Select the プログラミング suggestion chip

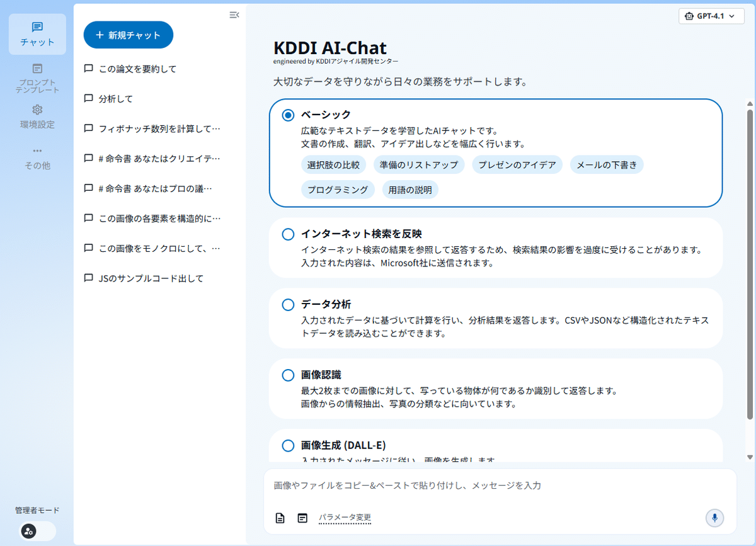pos(338,189)
